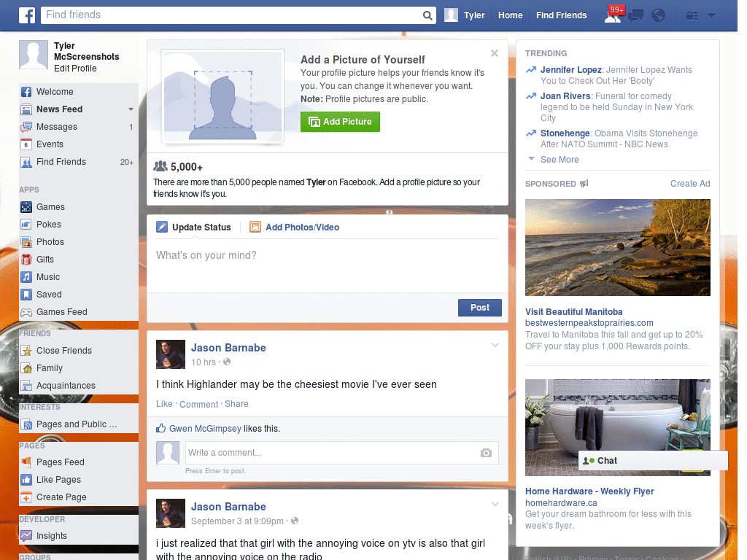Screen dimensions: 747x560
Task: Open the Gifts app icon
Action: click(26, 260)
